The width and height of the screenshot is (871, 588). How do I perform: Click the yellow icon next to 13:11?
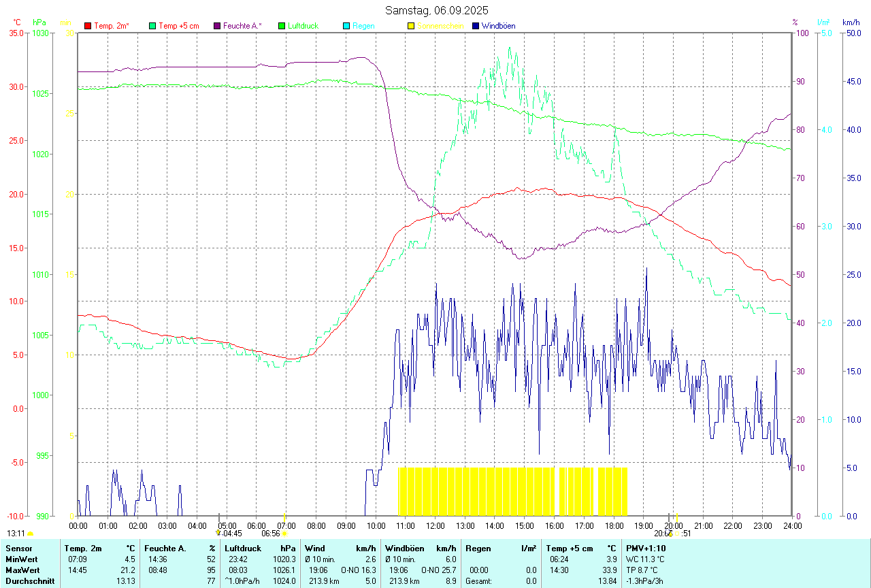click(x=30, y=534)
